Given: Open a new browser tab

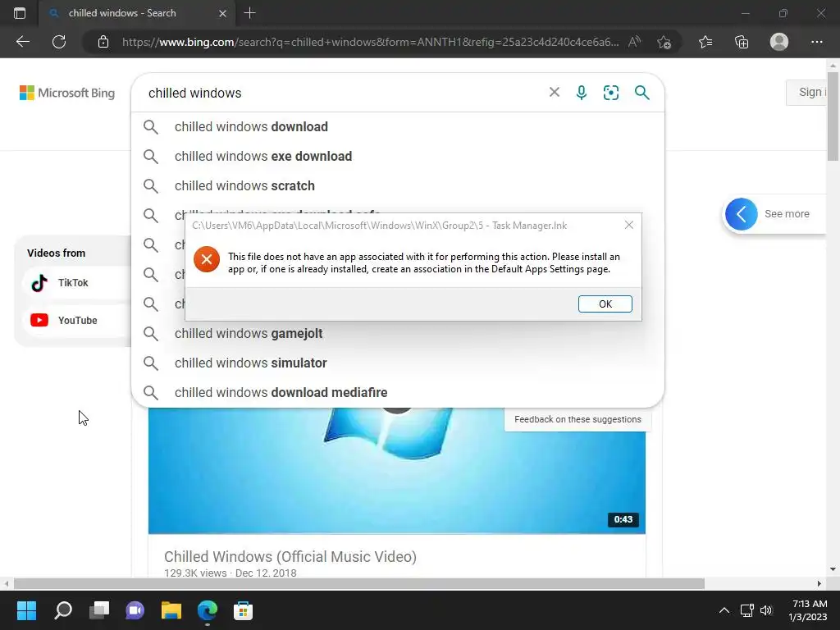Looking at the screenshot, I should click(249, 13).
